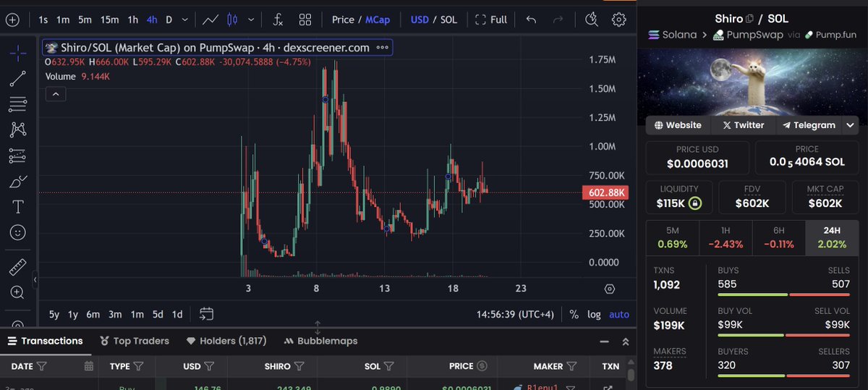Copy the Shiro token address
The image size is (868, 390).
(749, 19)
